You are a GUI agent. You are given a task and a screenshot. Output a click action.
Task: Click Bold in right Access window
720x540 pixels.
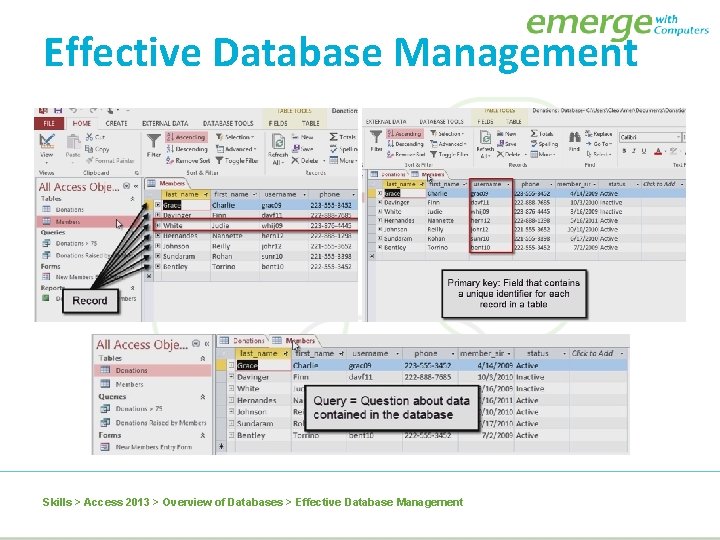pos(624,151)
